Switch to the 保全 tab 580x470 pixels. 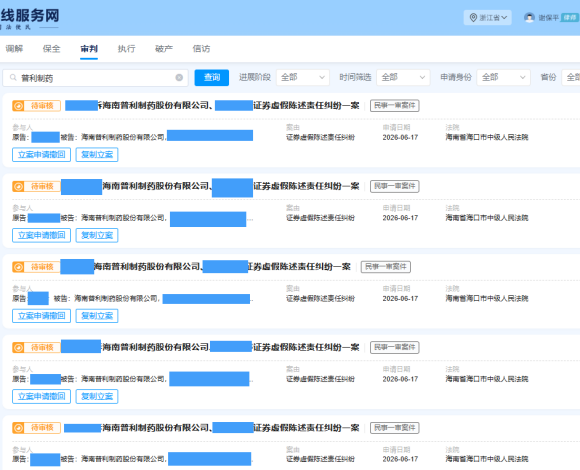point(51,49)
